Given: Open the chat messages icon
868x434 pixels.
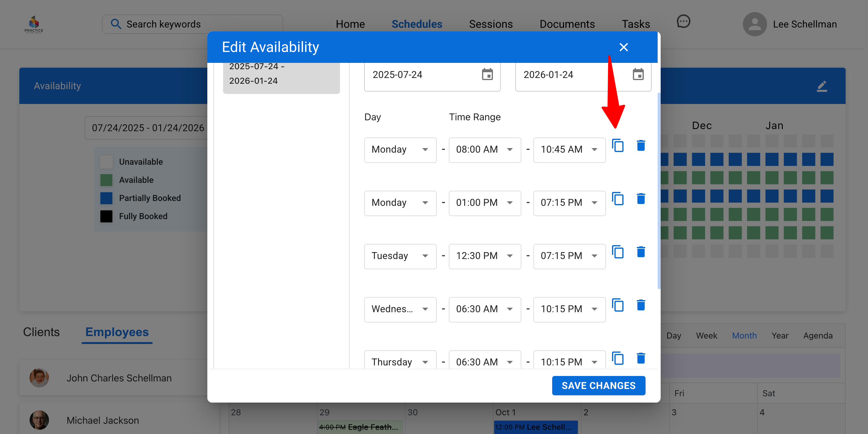Looking at the screenshot, I should coord(683,22).
